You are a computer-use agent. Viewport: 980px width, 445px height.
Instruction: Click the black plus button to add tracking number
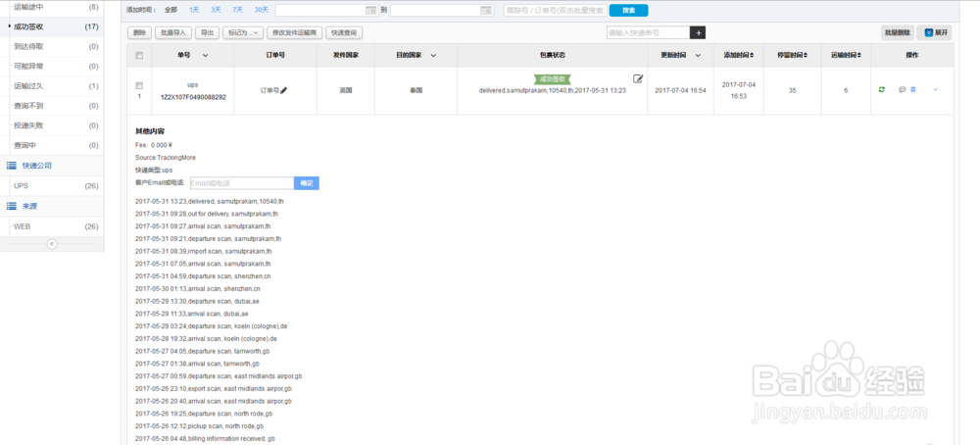[x=698, y=33]
